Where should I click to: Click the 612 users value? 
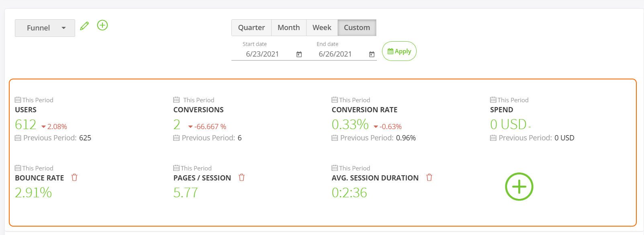[x=26, y=125]
